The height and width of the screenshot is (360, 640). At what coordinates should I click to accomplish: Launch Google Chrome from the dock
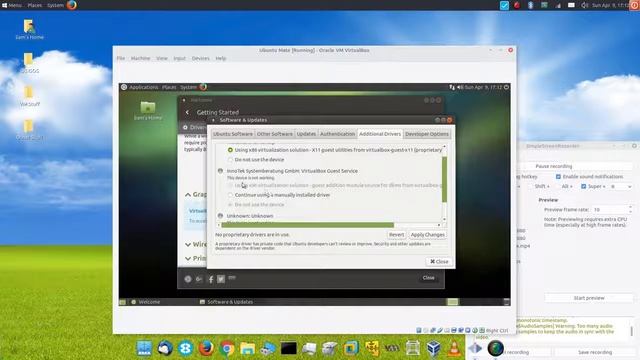point(227,348)
